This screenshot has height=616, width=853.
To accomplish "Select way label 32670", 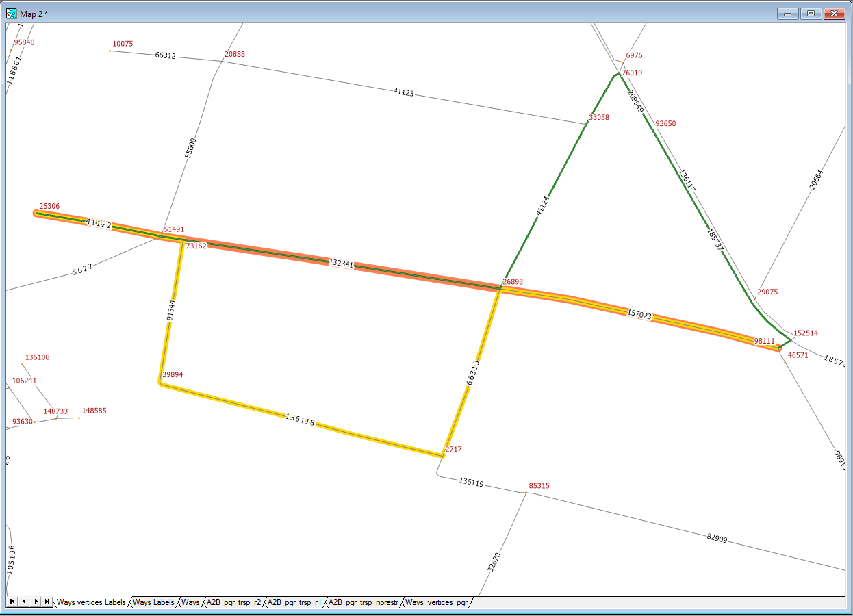I will [494, 563].
